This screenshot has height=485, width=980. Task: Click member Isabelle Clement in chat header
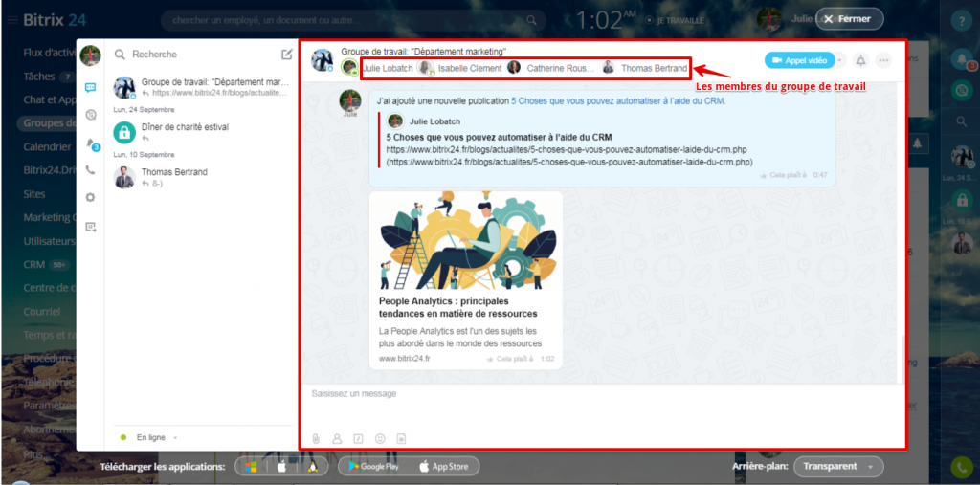click(x=469, y=68)
